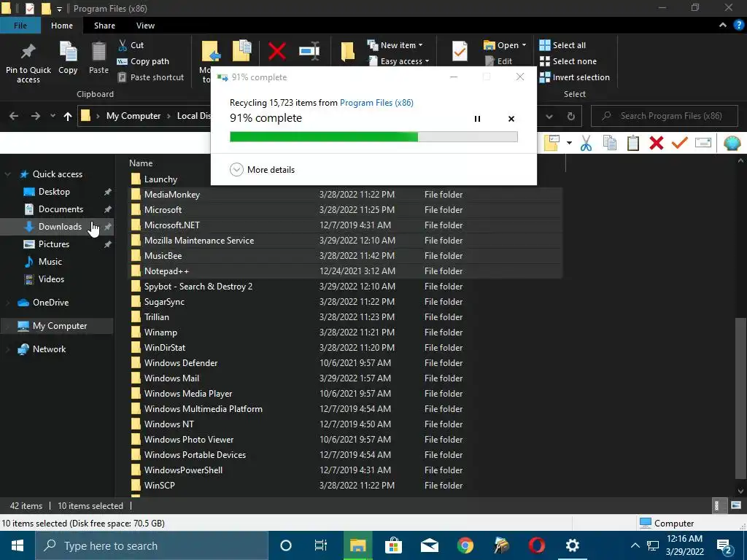Sort by the Name column header
Image resolution: width=747 pixels, height=560 pixels.
pyautogui.click(x=141, y=163)
